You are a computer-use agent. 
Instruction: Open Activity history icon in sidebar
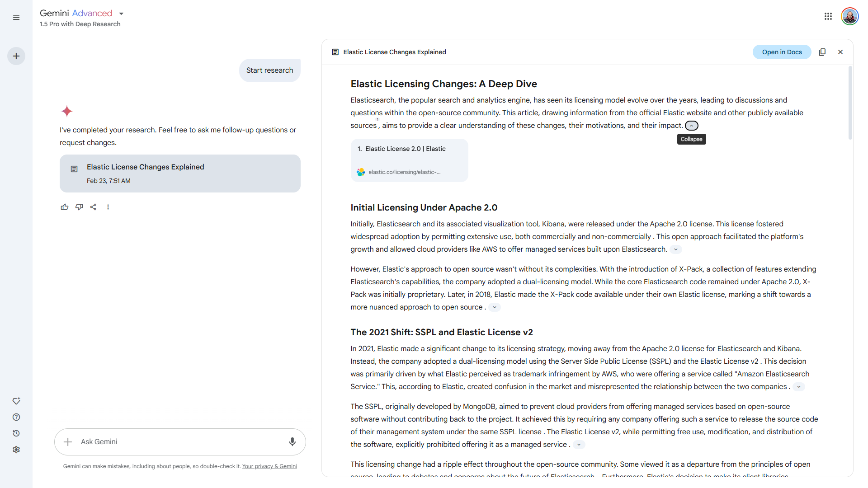coord(16,433)
